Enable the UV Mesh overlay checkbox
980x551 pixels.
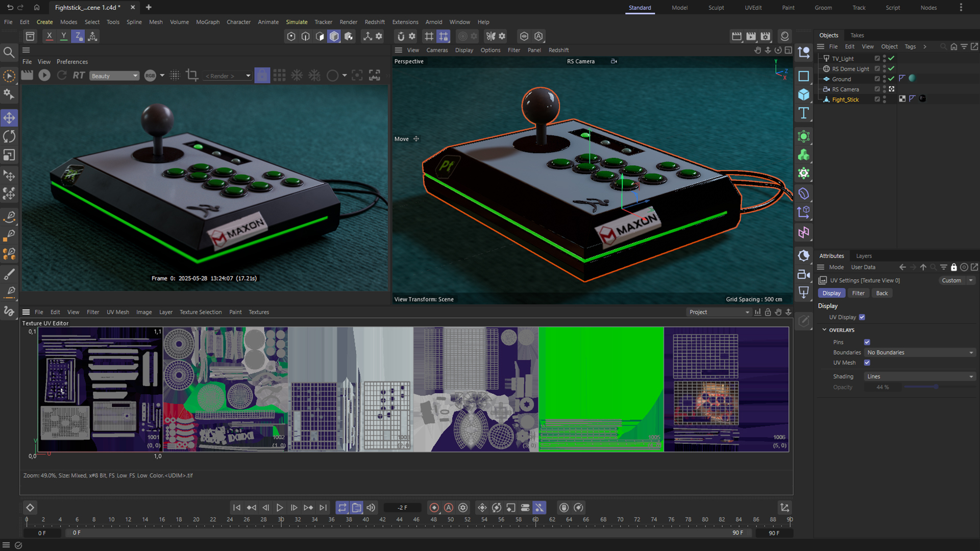tap(867, 363)
